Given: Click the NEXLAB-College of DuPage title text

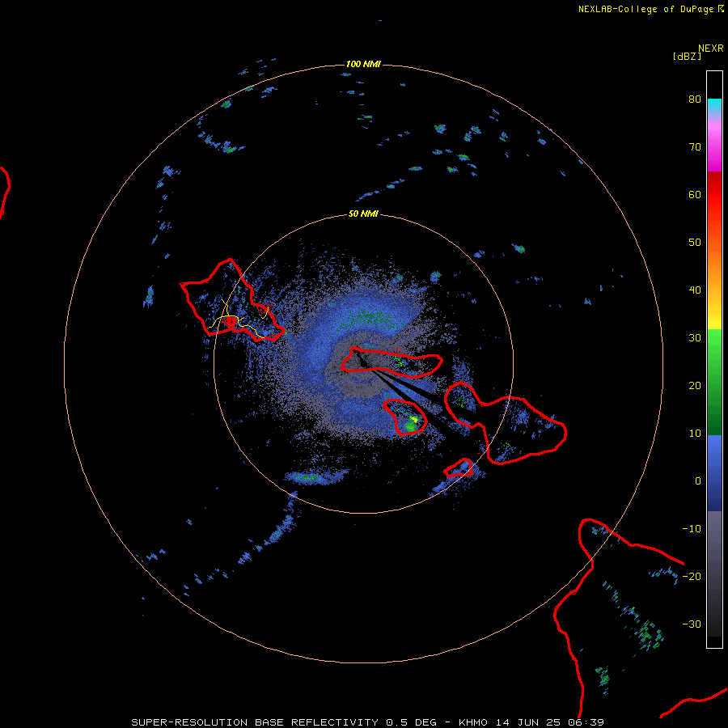Looking at the screenshot, I should 651,9.
